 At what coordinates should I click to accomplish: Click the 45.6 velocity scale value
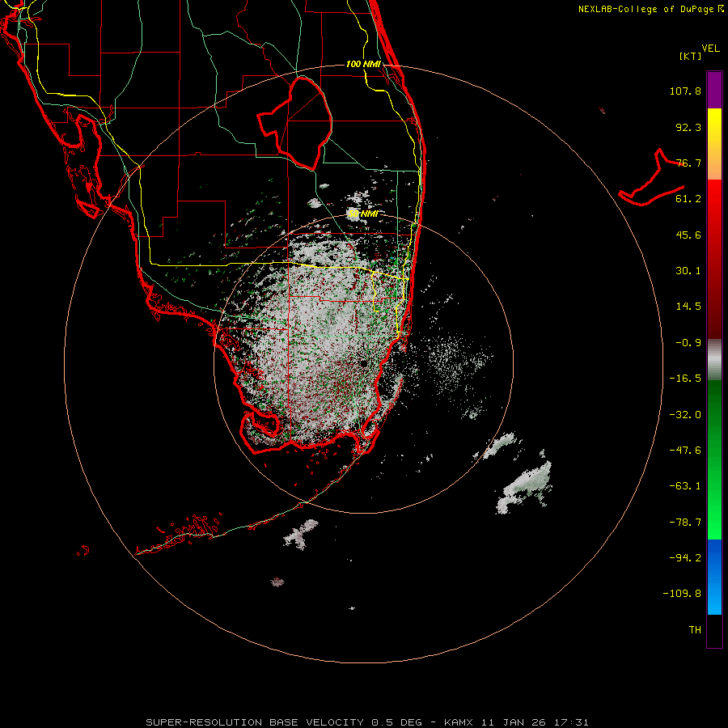click(688, 235)
